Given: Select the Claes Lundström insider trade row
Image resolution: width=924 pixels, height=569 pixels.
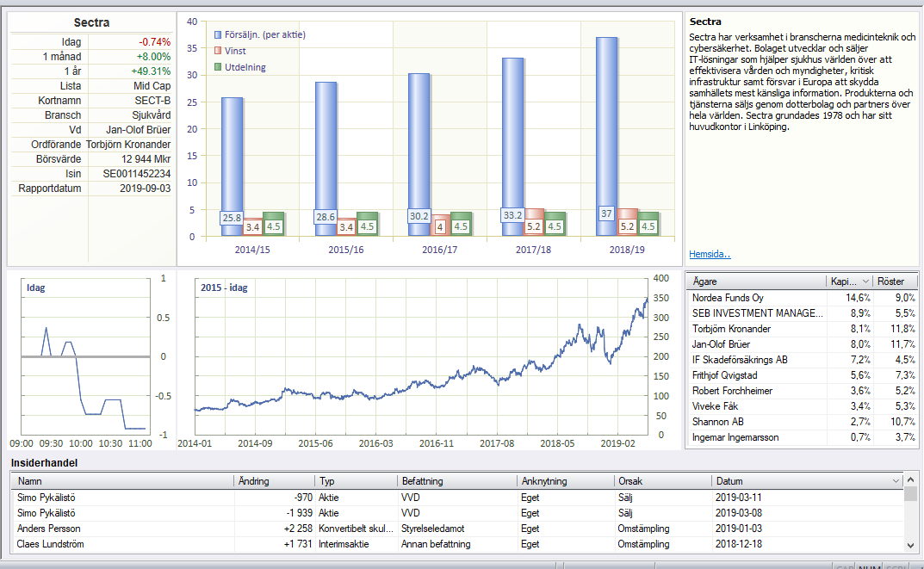Looking at the screenshot, I should (457, 544).
